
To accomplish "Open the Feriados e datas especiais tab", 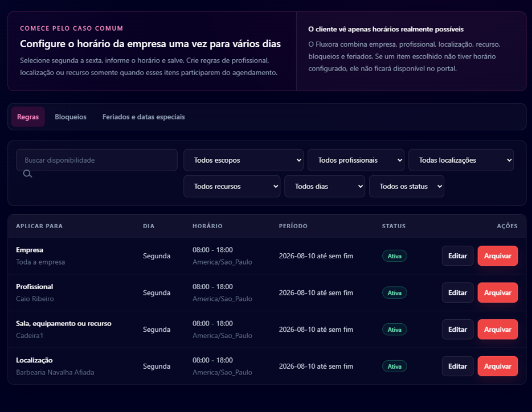I will [x=144, y=117].
